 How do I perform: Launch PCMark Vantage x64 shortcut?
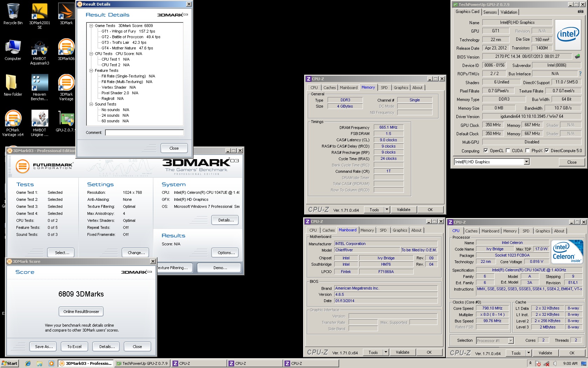[13, 123]
